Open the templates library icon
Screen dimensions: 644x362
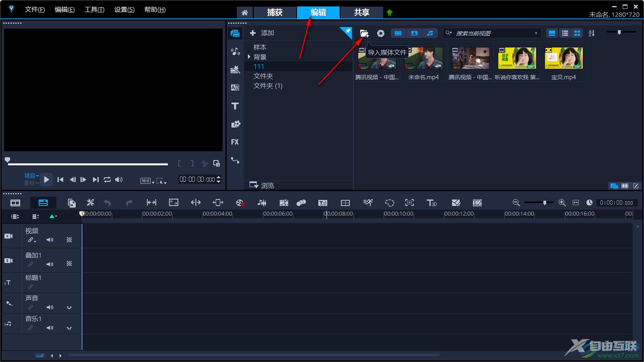[235, 70]
